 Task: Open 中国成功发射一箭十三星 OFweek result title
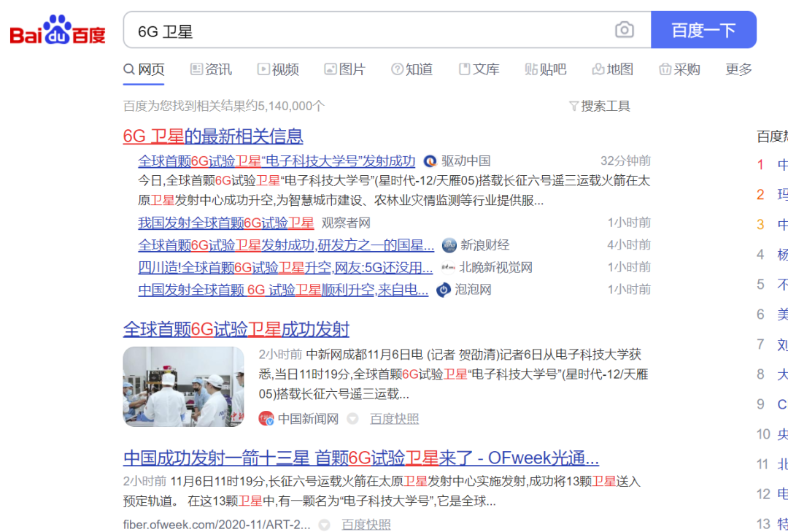(361, 458)
